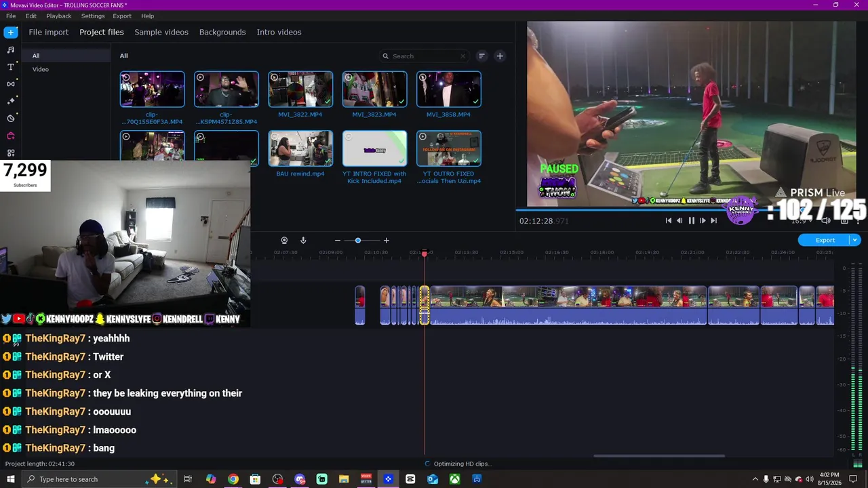Screen dimensions: 868x488
Task: Click the player volume speaker icon
Action: pos(826,220)
